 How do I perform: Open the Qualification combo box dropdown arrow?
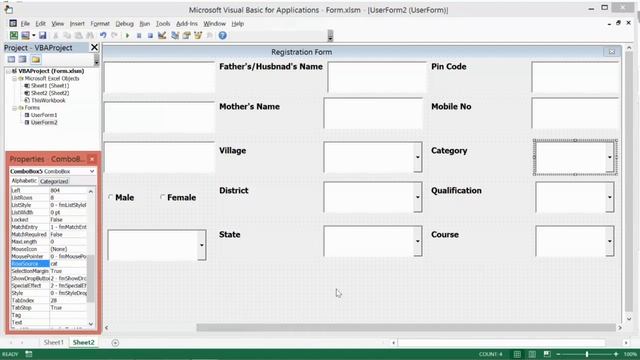pyautogui.click(x=609, y=197)
